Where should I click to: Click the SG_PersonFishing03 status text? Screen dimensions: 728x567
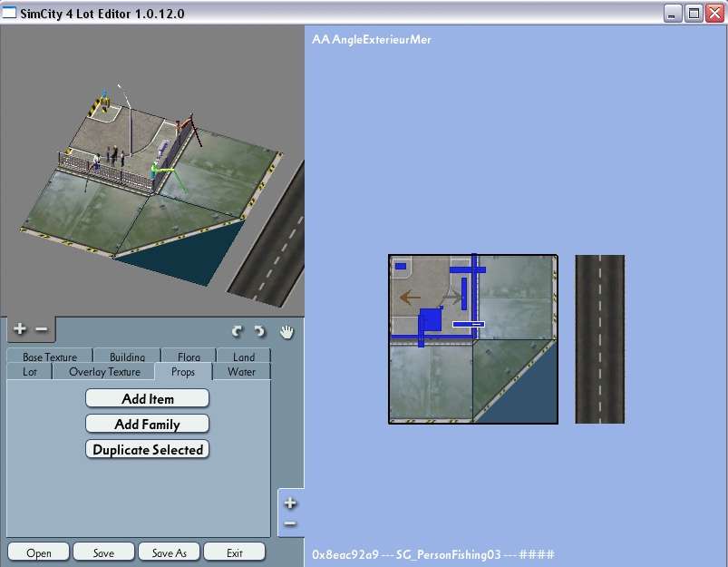pyautogui.click(x=449, y=554)
